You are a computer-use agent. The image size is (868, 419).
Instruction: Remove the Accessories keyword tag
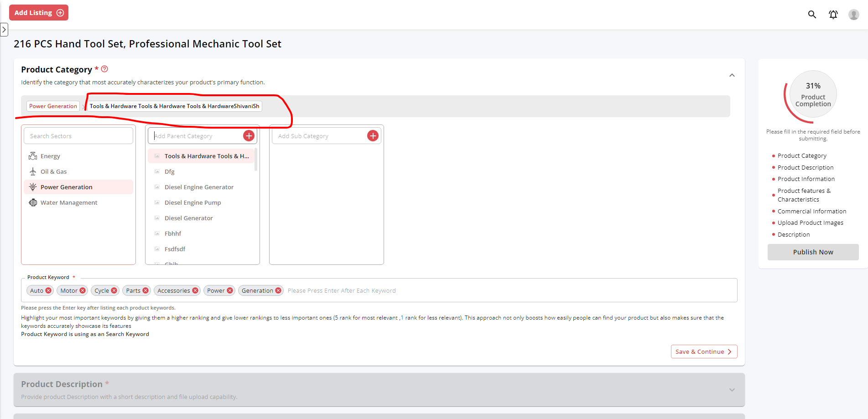click(x=195, y=291)
